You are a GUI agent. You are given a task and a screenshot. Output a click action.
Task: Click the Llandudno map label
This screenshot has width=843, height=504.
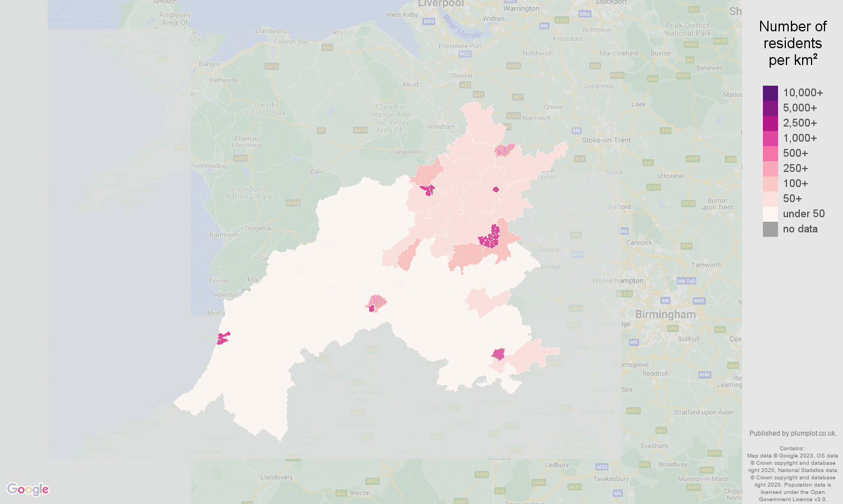pyautogui.click(x=271, y=31)
